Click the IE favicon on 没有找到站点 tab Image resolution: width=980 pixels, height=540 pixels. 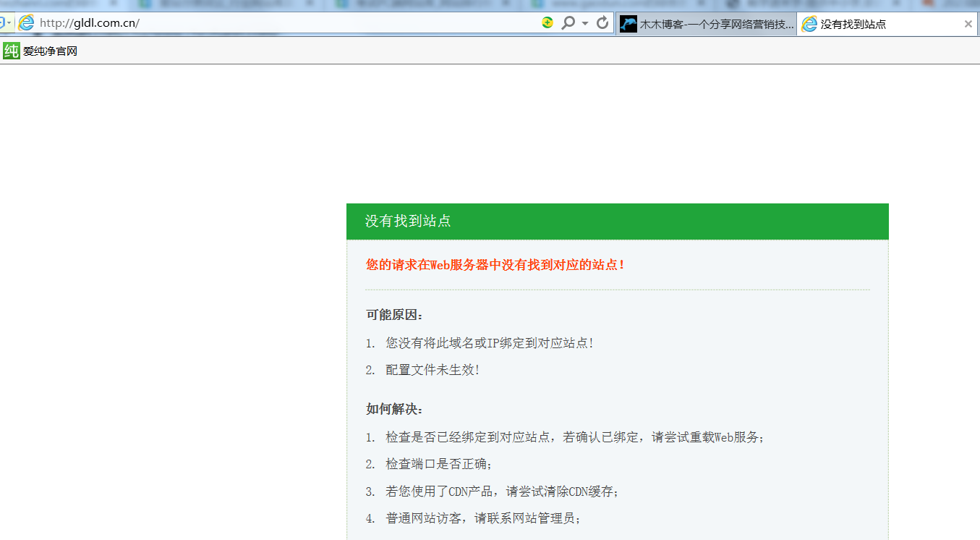[x=809, y=24]
